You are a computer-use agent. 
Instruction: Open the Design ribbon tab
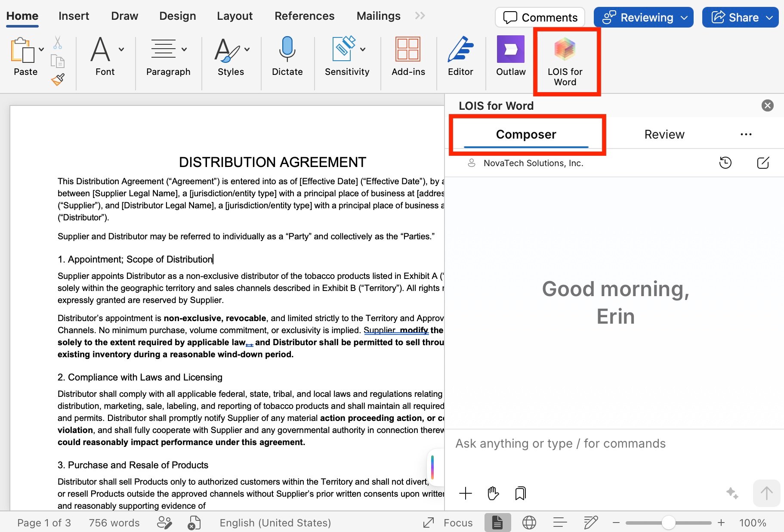point(177,16)
